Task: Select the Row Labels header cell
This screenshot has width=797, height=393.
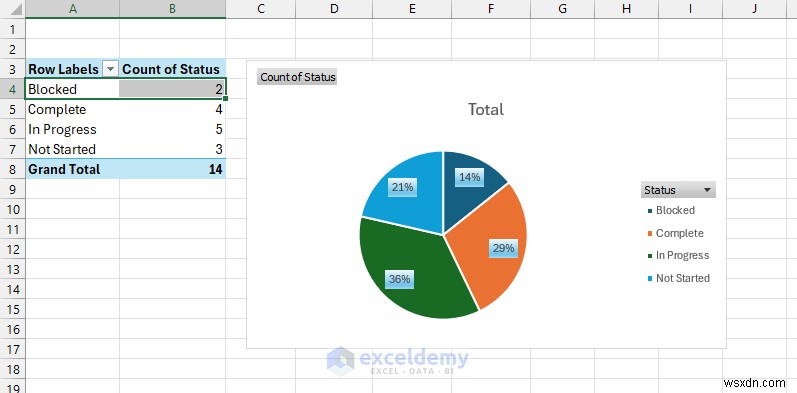Action: coord(73,69)
